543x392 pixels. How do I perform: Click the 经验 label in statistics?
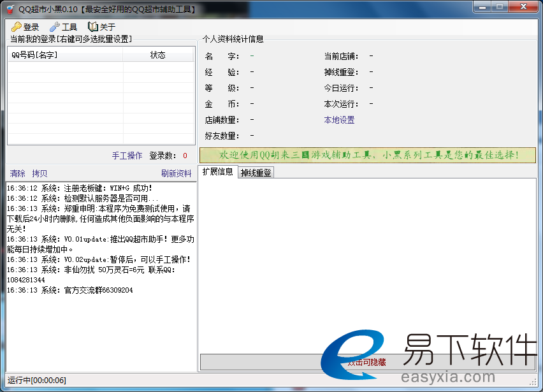[x=222, y=72]
